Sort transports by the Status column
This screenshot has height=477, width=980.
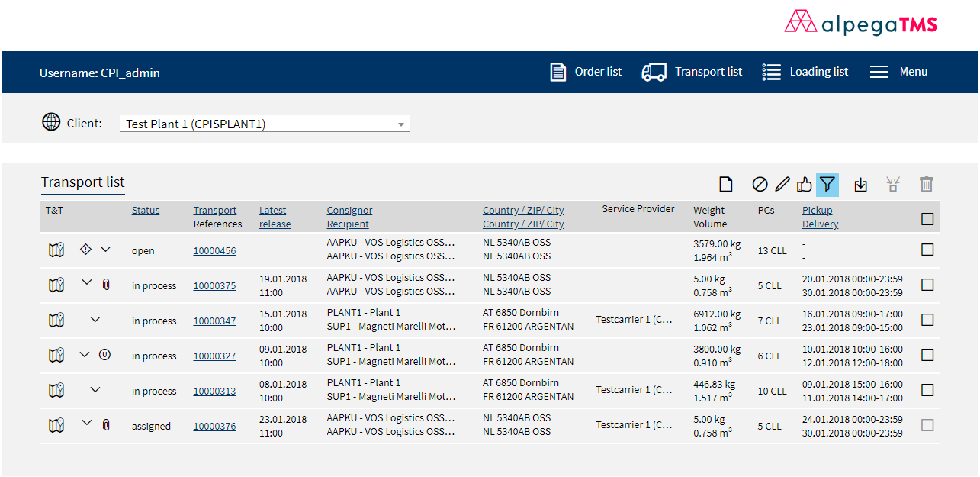[x=145, y=210]
